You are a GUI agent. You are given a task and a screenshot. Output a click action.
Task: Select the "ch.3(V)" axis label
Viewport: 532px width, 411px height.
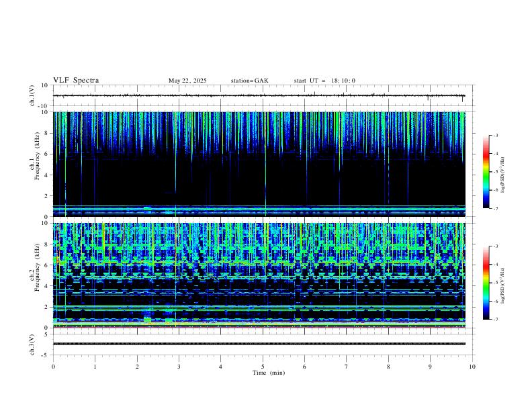pyautogui.click(x=32, y=345)
